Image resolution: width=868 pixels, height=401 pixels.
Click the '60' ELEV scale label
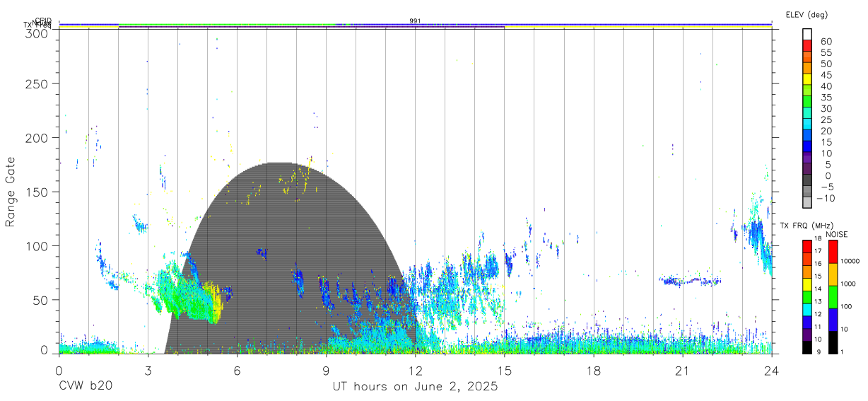coord(826,41)
